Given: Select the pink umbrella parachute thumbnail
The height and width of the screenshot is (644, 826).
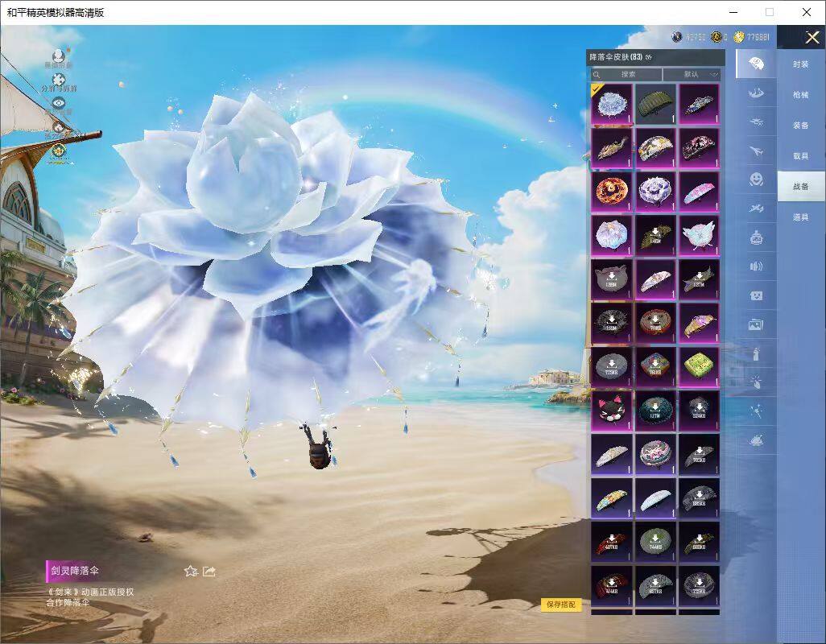Looking at the screenshot, I should coord(699,191).
